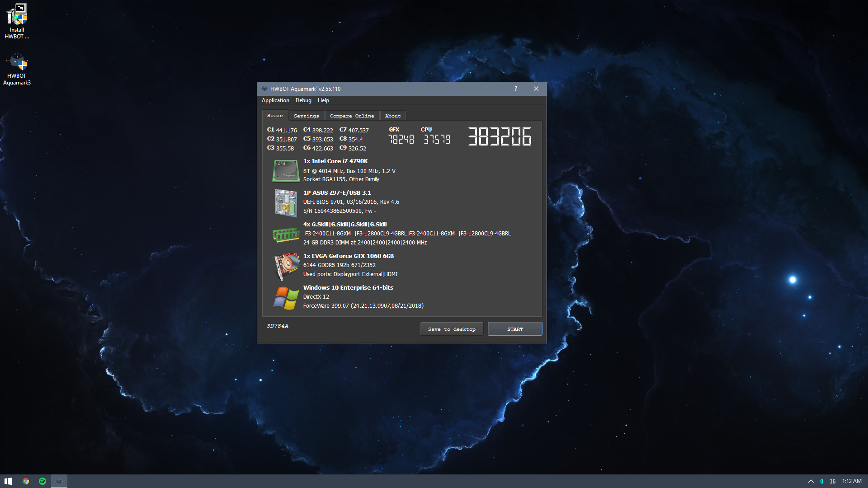The height and width of the screenshot is (488, 868).
Task: Click the help question mark button
Action: click(515, 89)
